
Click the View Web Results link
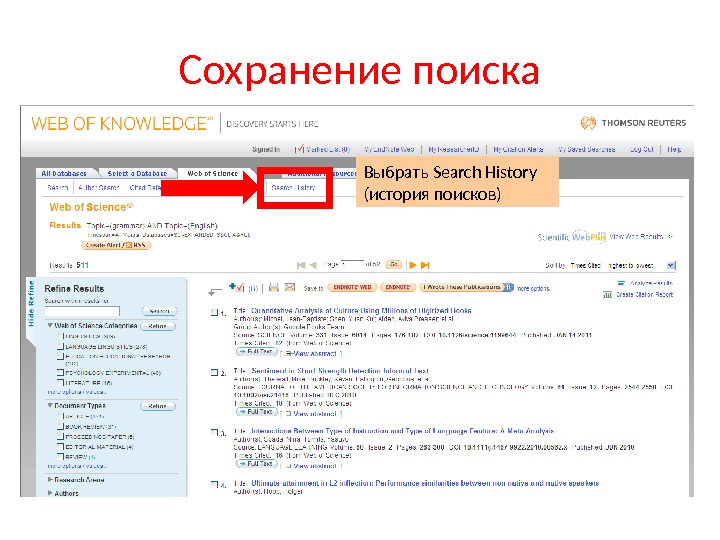pos(640,236)
